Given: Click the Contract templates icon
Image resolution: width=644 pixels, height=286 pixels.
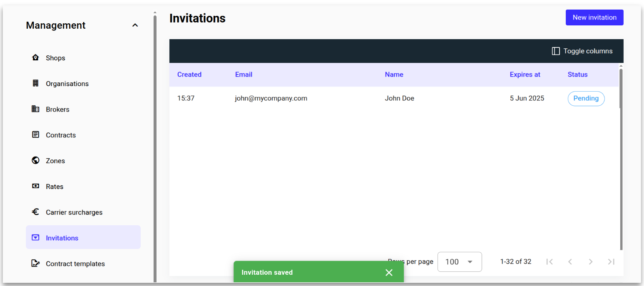Looking at the screenshot, I should tap(35, 264).
